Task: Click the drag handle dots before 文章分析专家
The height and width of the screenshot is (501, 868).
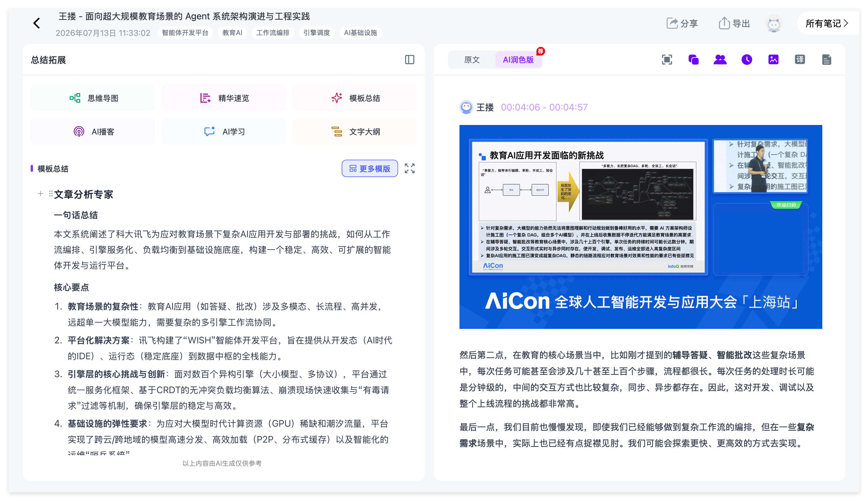Action: coord(51,194)
